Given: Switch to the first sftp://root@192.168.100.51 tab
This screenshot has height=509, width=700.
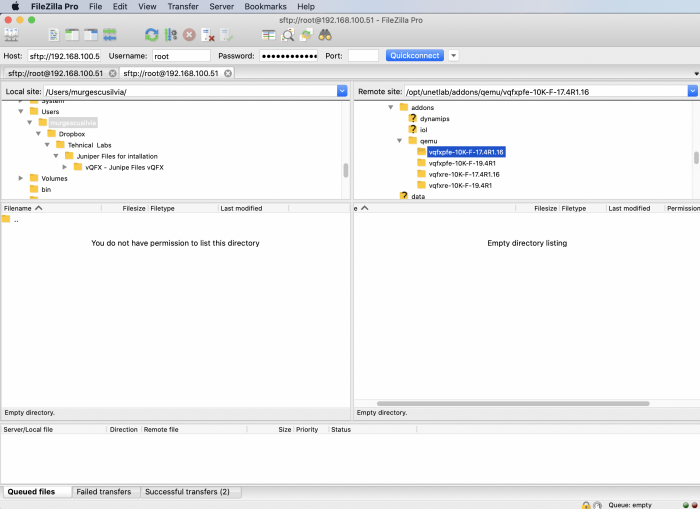Looking at the screenshot, I should [55, 73].
